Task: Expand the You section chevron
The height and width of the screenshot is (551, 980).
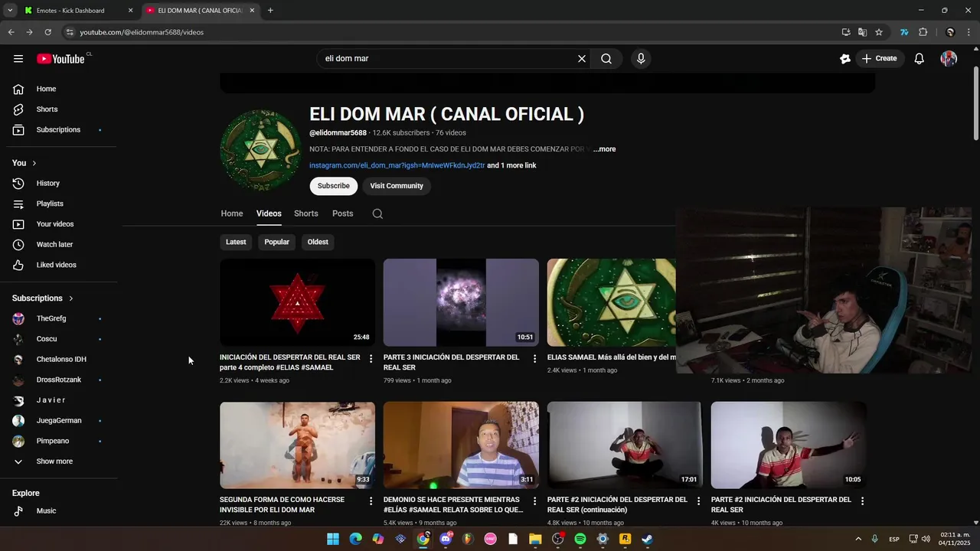Action: pyautogui.click(x=34, y=163)
